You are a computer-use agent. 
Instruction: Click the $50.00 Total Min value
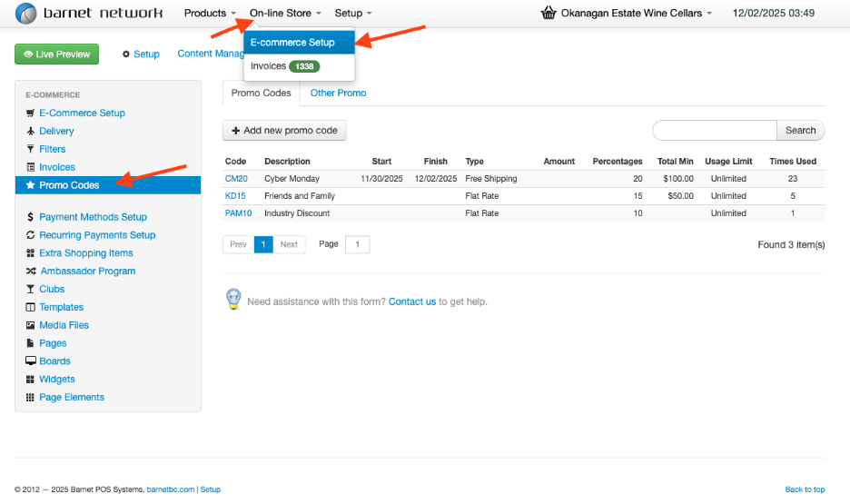tap(680, 196)
